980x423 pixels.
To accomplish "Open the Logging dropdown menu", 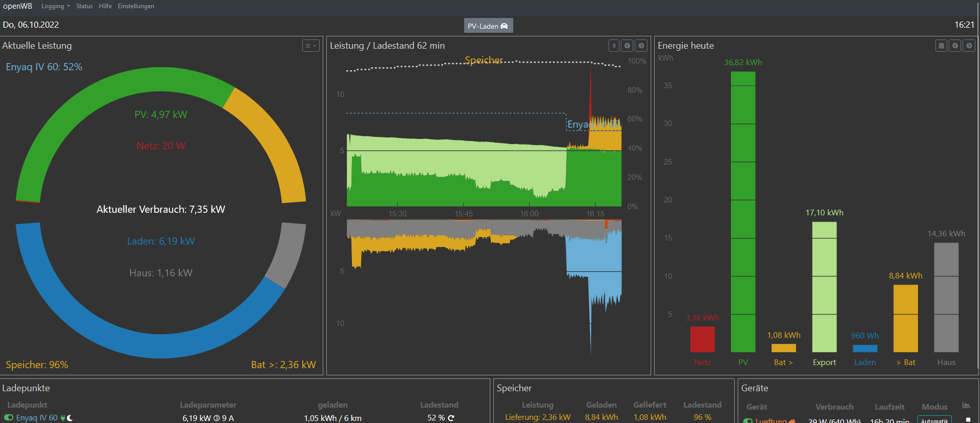I will [55, 6].
